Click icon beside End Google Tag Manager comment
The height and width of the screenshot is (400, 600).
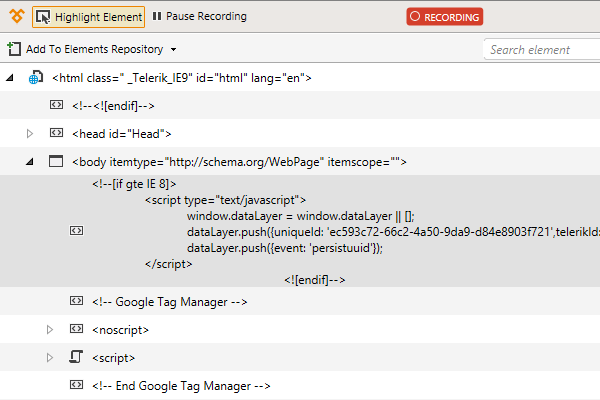click(x=76, y=385)
